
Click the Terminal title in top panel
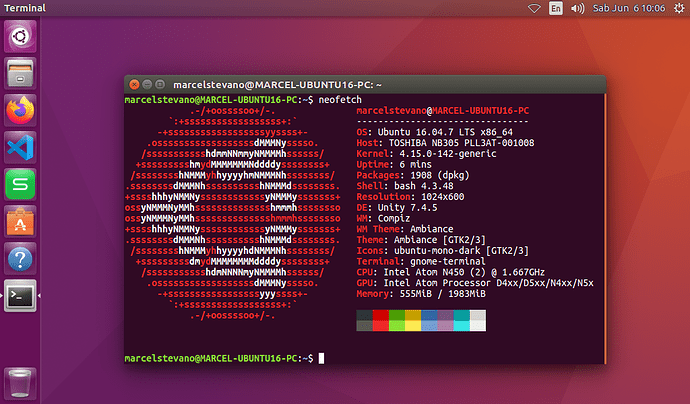click(25, 8)
